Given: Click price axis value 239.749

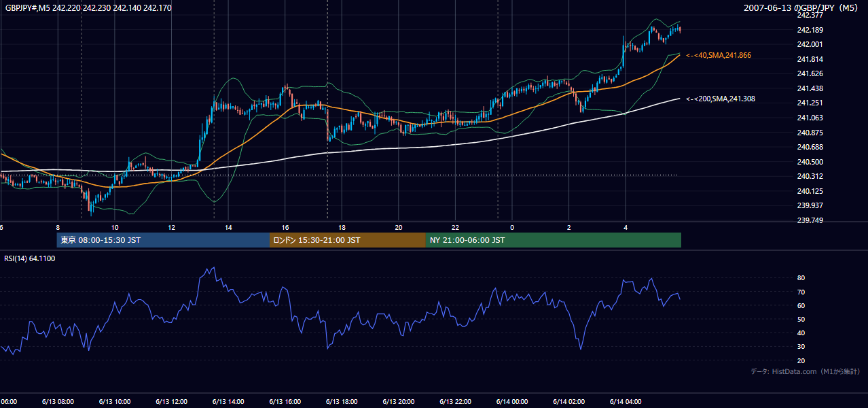Looking at the screenshot, I should [x=810, y=220].
